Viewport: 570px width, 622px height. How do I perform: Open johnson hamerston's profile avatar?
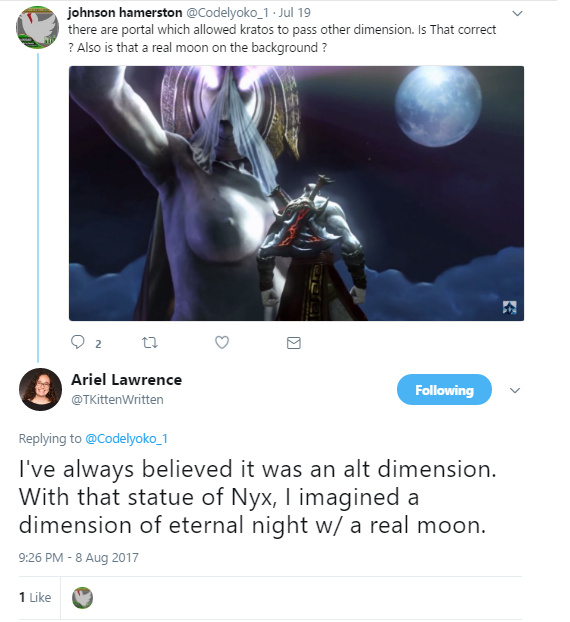37,27
